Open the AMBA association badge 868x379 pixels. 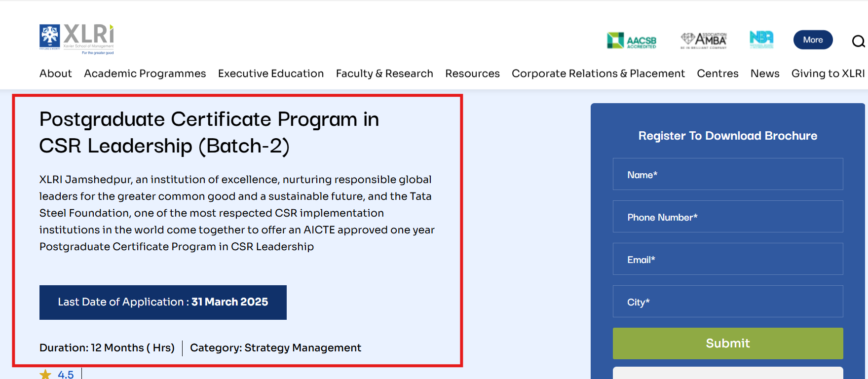704,40
